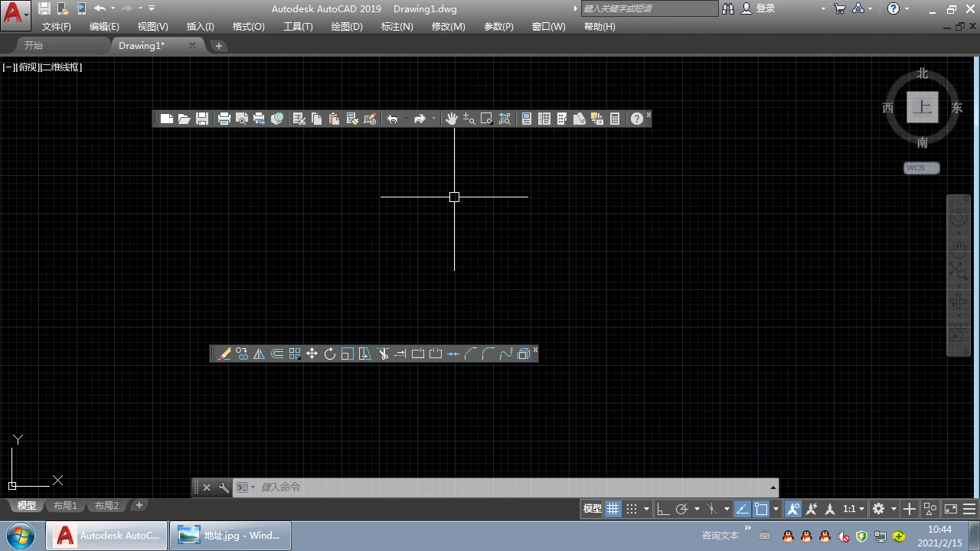980x551 pixels.
Task: Toggle object snap tracking in status bar
Action: click(x=743, y=509)
